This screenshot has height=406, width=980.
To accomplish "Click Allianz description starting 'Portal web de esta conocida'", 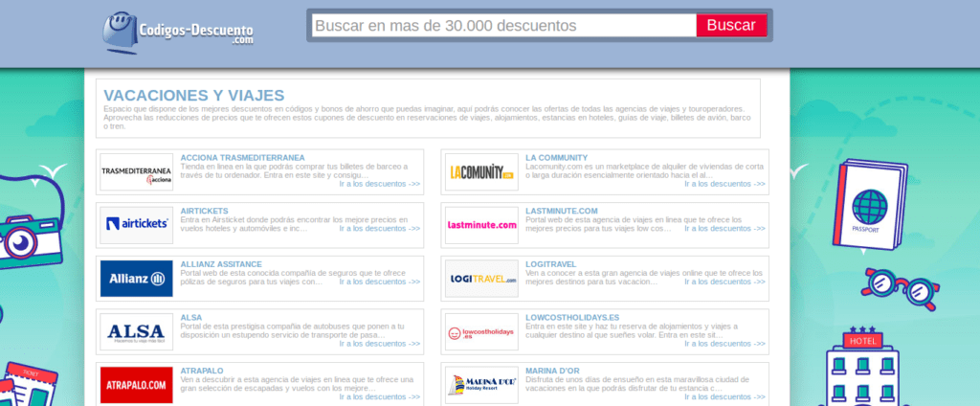I will 293,277.
